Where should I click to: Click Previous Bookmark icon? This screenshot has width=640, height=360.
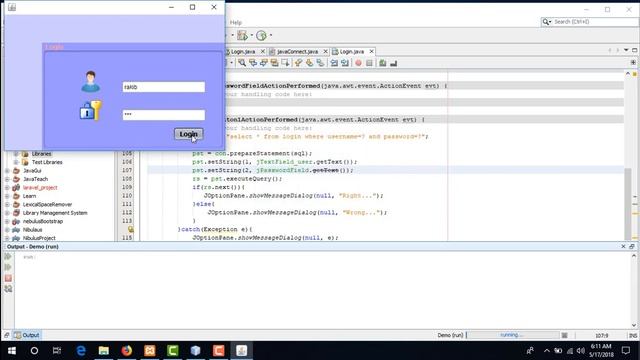point(298,63)
